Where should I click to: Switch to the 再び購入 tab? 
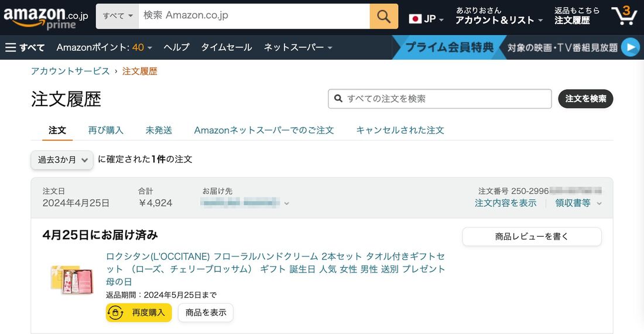(105, 130)
